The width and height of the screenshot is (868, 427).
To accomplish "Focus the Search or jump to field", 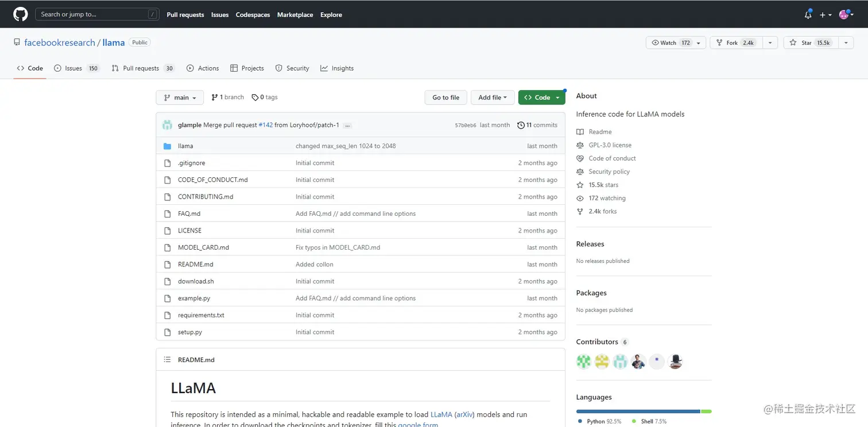I will (x=98, y=14).
